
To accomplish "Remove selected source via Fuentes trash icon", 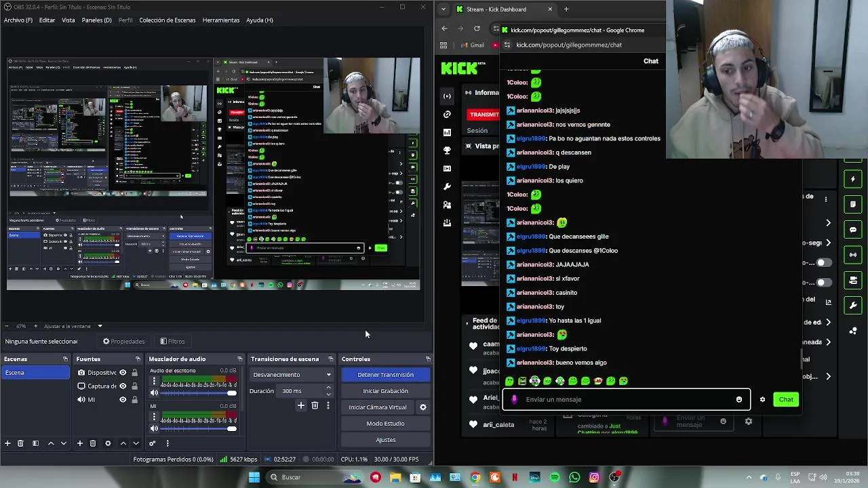I will click(93, 443).
